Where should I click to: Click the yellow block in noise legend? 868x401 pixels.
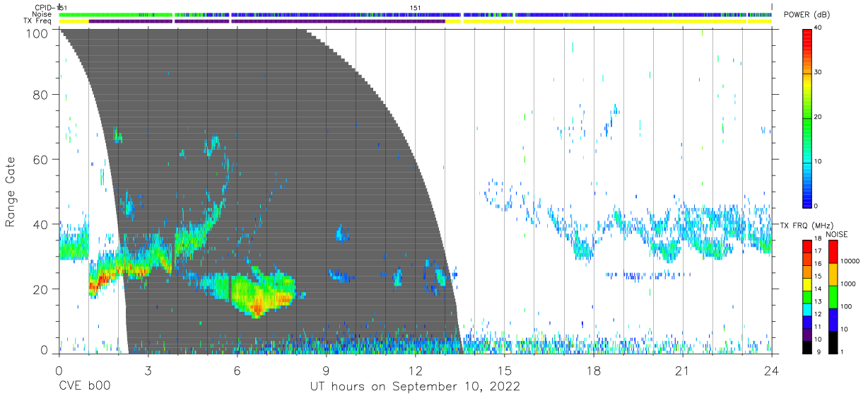(x=832, y=275)
